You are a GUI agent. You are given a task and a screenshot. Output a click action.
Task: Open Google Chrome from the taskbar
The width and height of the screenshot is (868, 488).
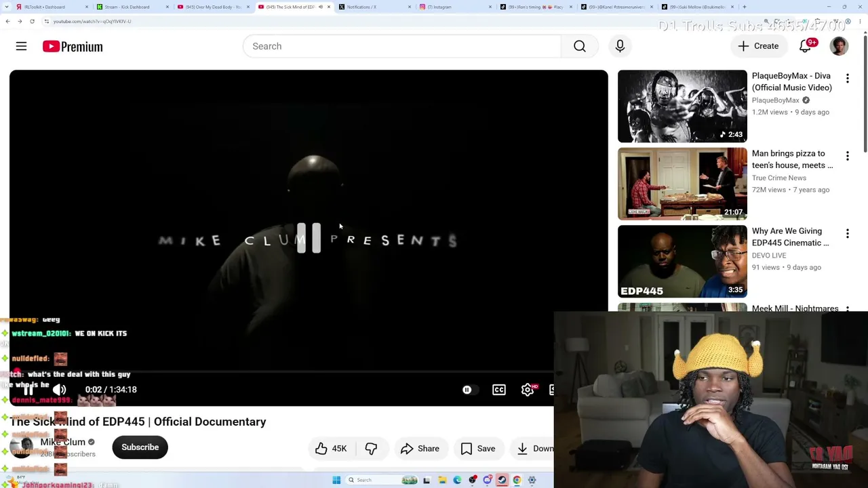coord(517,480)
